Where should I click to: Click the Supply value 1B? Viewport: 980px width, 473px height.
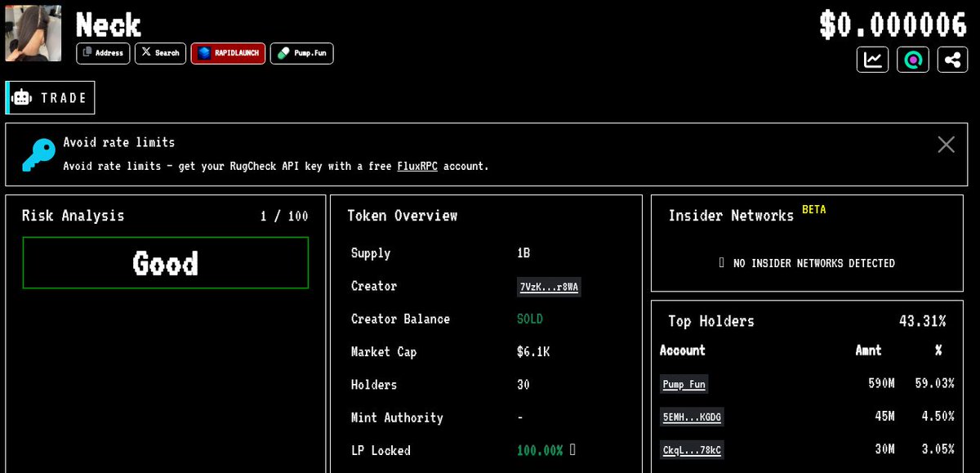(x=523, y=253)
